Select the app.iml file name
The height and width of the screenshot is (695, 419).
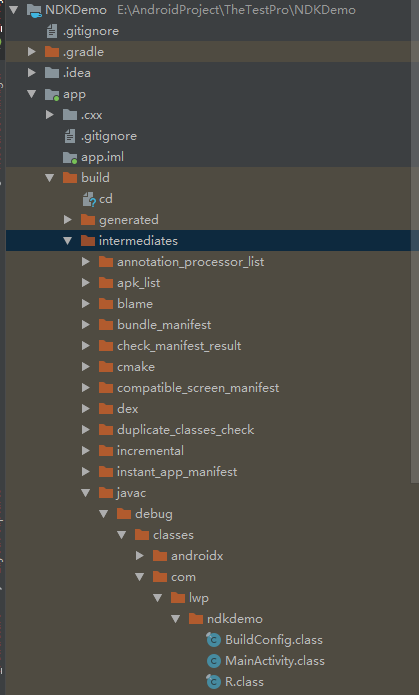point(102,157)
